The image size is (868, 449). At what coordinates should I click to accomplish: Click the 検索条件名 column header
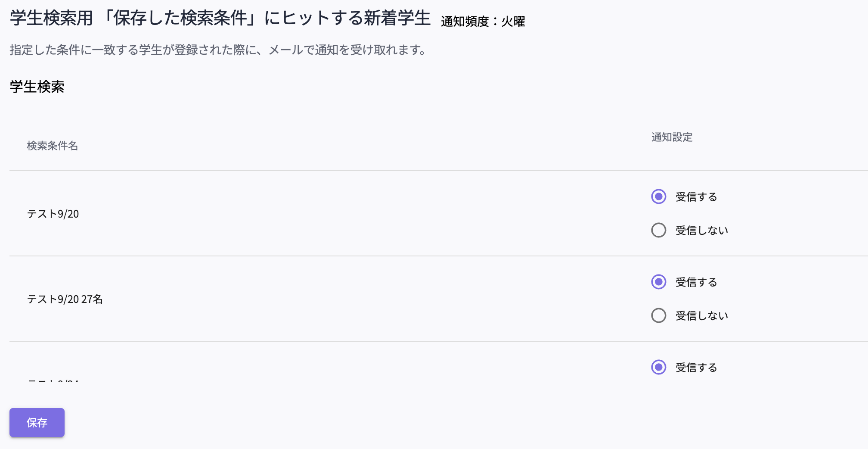(53, 146)
